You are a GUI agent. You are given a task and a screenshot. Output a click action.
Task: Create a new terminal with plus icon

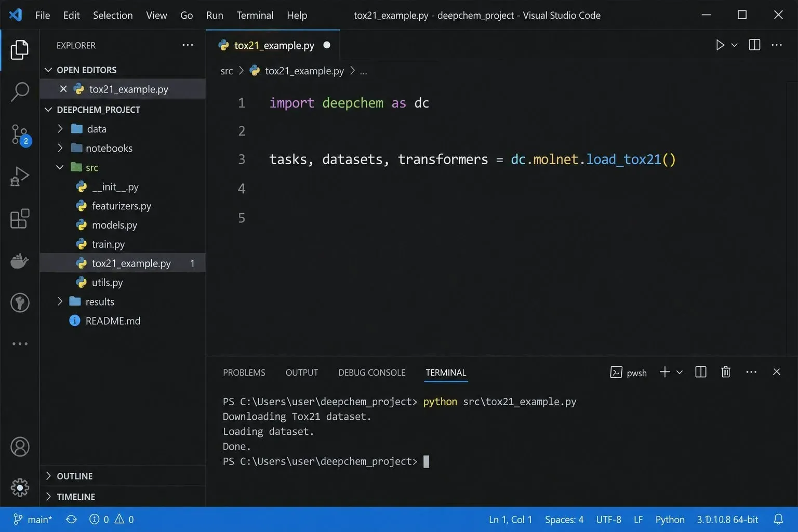(x=664, y=372)
